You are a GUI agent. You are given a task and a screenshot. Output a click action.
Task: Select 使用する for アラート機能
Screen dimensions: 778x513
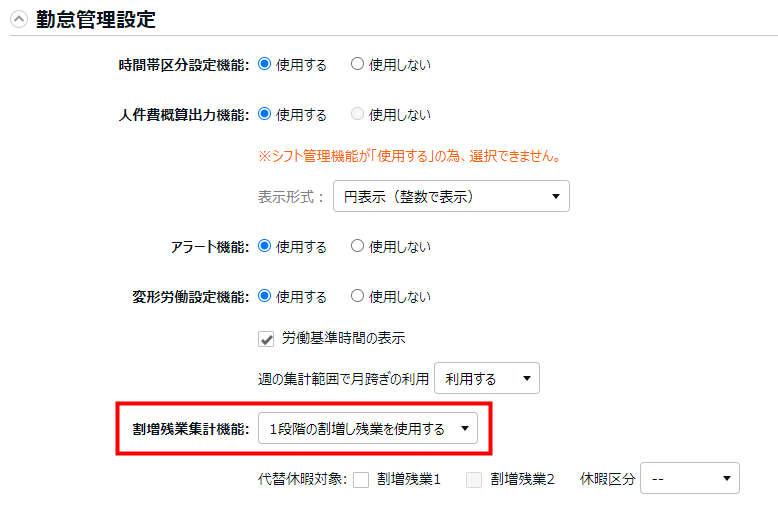click(265, 246)
